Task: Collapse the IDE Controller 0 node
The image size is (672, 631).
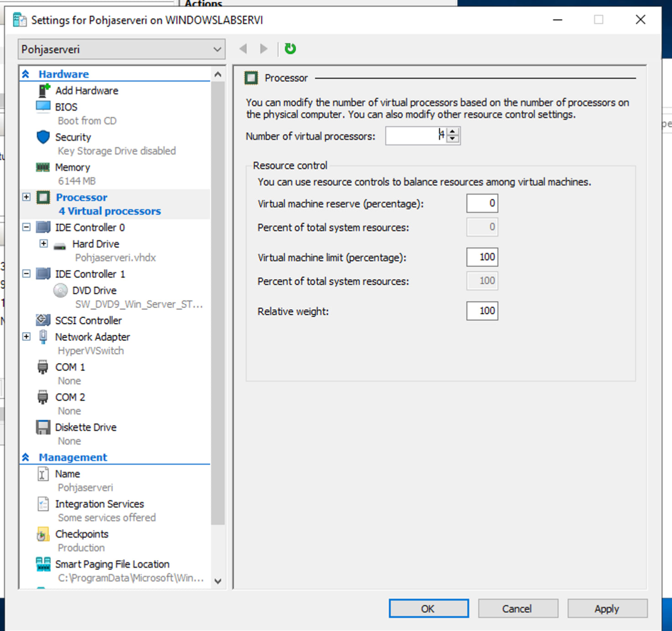Action: (x=26, y=227)
